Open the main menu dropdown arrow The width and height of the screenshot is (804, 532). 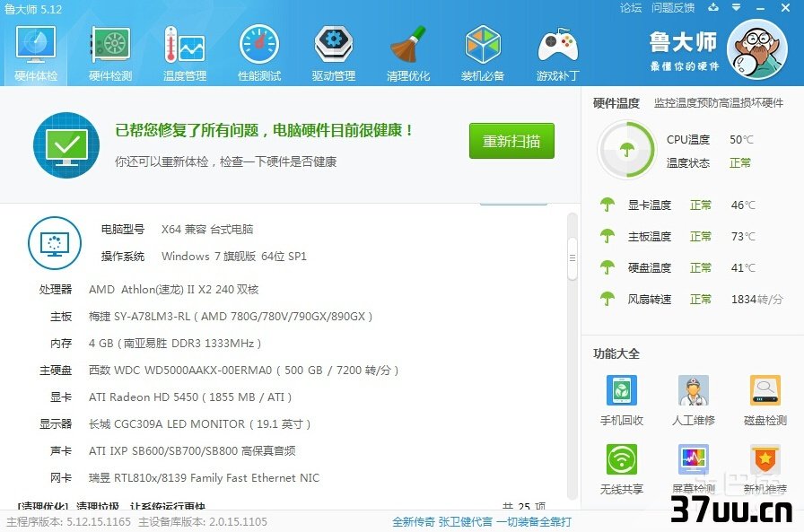point(736,8)
